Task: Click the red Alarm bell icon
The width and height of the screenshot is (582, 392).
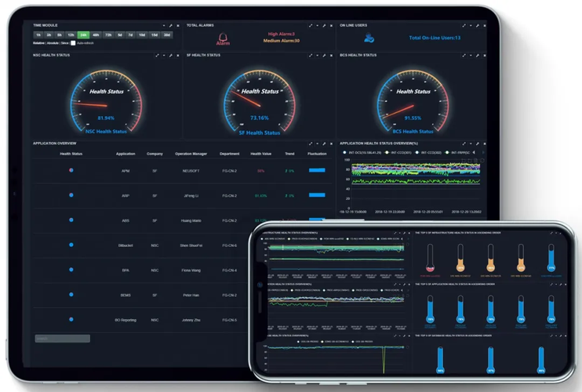Action: click(x=223, y=38)
